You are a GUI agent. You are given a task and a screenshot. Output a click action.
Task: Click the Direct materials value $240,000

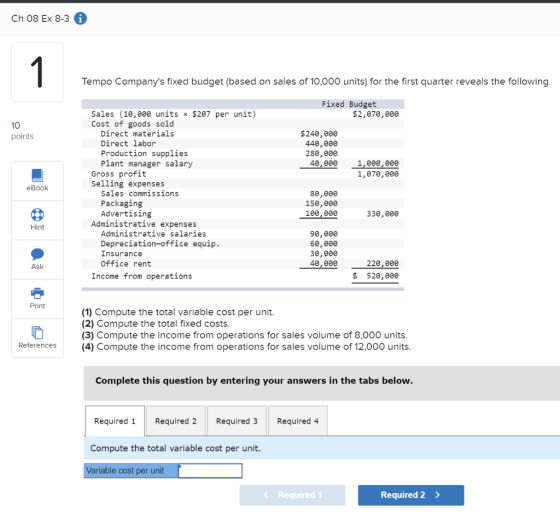tap(319, 134)
